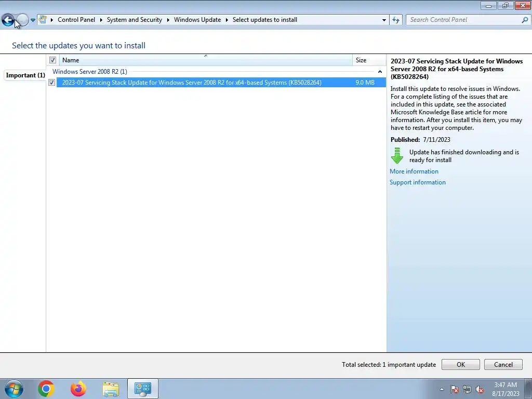Image resolution: width=532 pixels, height=399 pixels.
Task: Open the Support information link
Action: tap(418, 182)
